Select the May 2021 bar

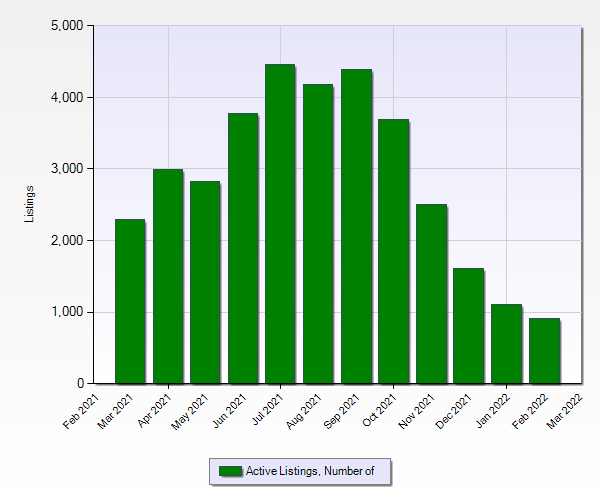(x=205, y=282)
